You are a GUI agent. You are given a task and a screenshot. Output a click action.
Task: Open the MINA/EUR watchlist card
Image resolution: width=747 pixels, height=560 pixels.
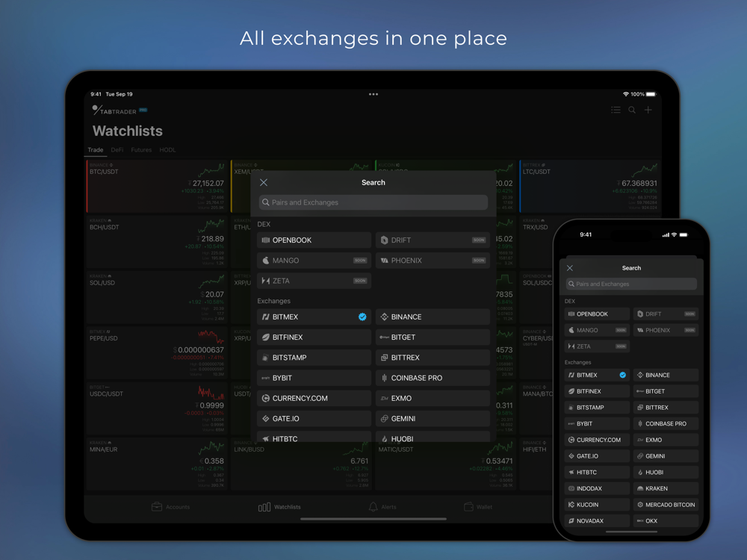pos(157,464)
